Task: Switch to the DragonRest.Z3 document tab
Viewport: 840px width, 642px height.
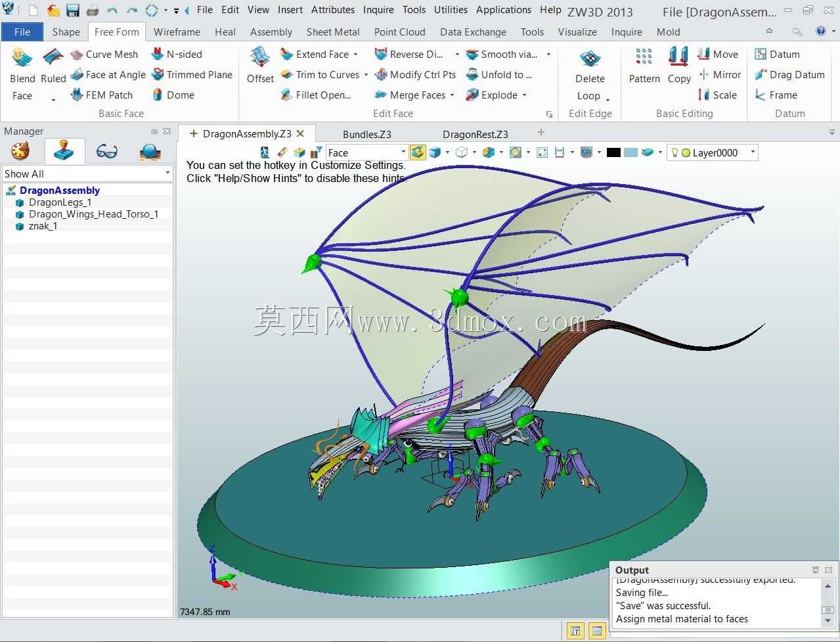Action: tap(475, 134)
